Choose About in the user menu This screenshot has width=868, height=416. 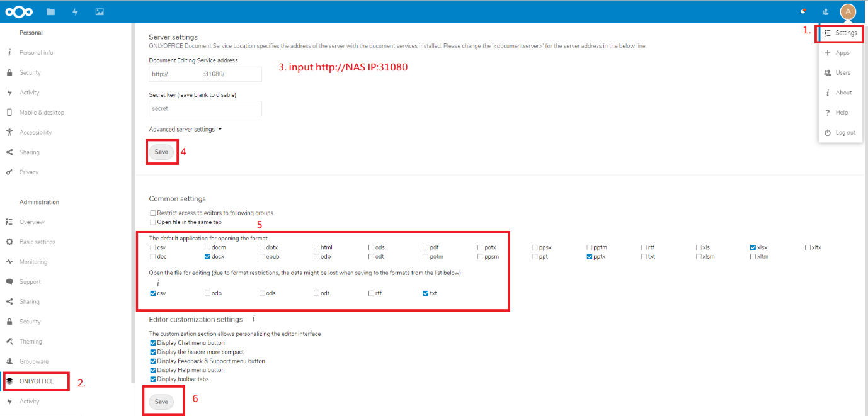click(840, 93)
